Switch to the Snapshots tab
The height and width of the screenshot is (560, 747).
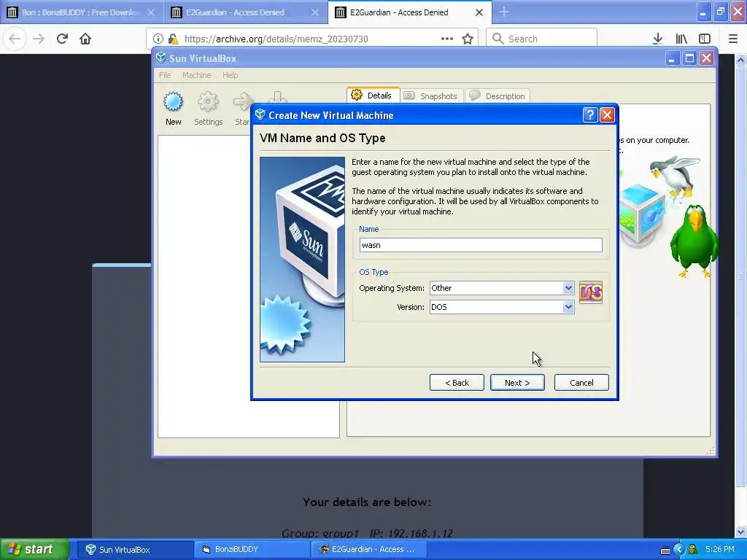point(432,96)
